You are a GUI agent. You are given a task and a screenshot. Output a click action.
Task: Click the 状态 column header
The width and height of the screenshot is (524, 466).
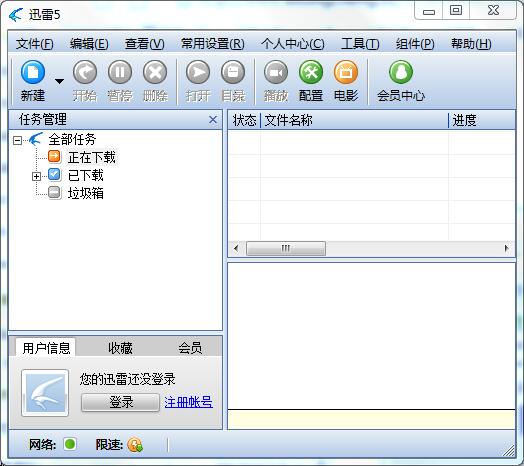click(x=244, y=120)
